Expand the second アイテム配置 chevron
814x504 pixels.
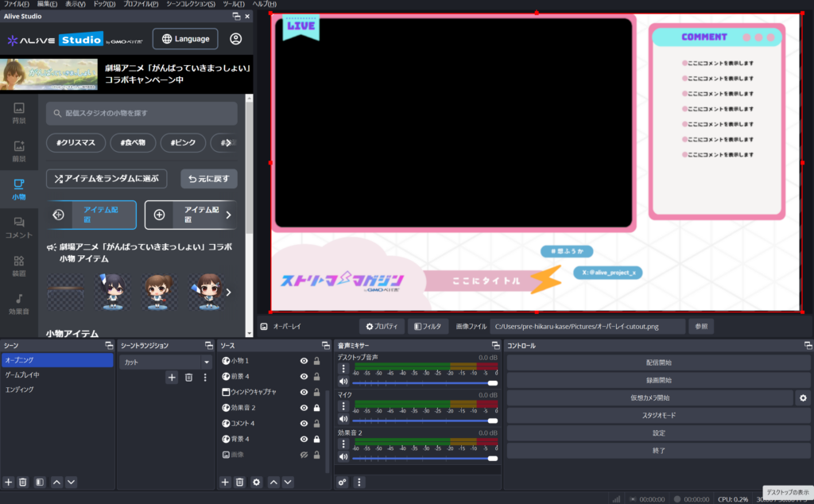(x=228, y=215)
